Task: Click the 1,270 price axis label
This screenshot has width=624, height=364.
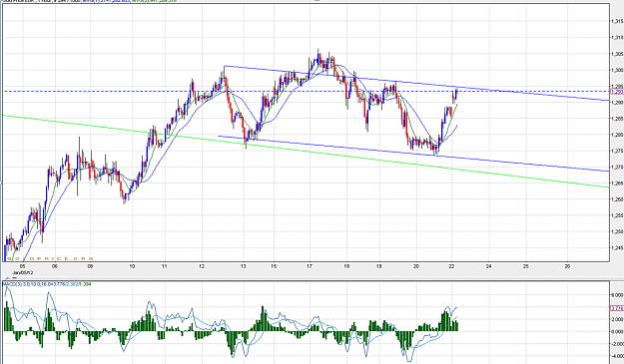Action: (x=617, y=168)
